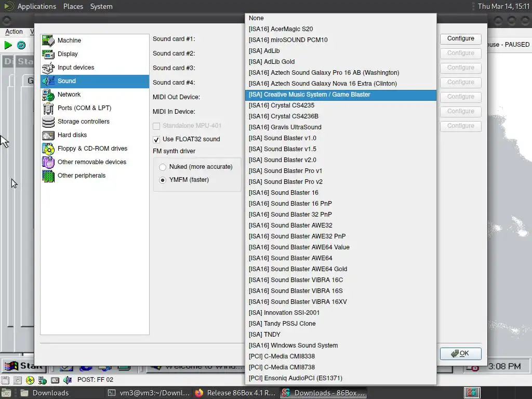Select [ISA16] Sound Blaster ViBRA 16XV

341,302
